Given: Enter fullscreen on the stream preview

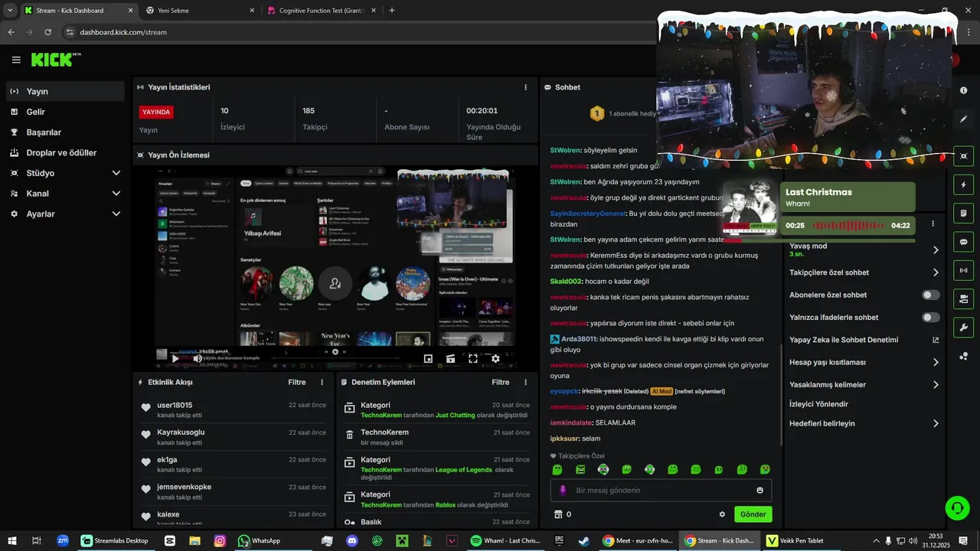Looking at the screenshot, I should pos(473,358).
